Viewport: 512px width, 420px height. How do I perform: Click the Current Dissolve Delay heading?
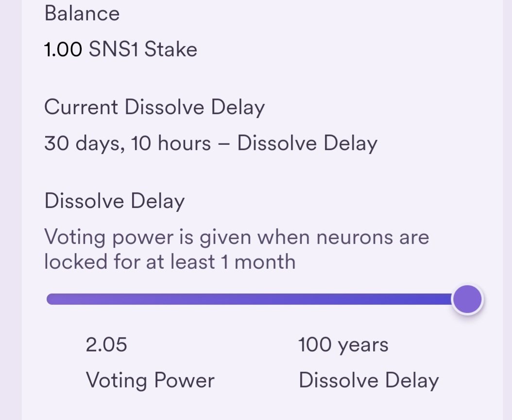click(154, 107)
